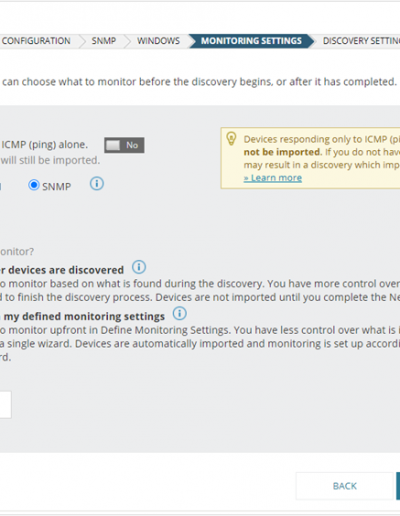Click the white input field at bottom left
The height and width of the screenshot is (516, 400).
pyautogui.click(x=6, y=405)
